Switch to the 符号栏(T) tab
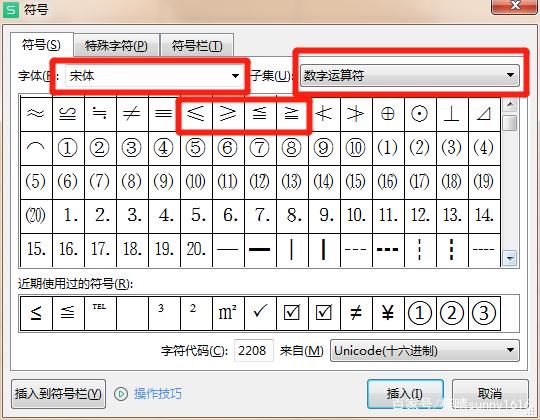This screenshot has width=540, height=420. point(197,45)
